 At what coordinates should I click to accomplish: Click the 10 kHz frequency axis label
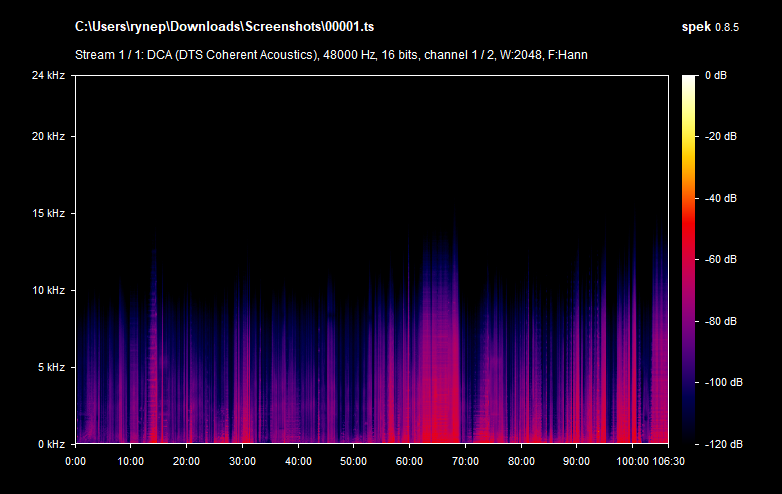pos(47,290)
